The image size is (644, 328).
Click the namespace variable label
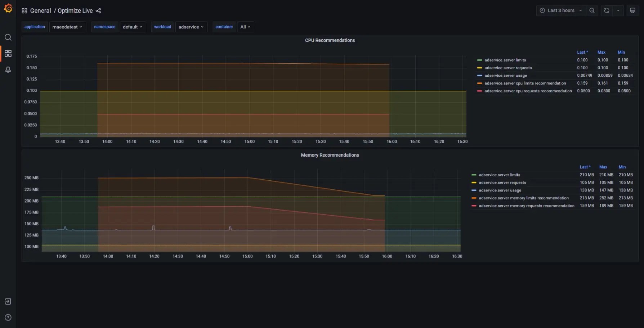(x=104, y=27)
